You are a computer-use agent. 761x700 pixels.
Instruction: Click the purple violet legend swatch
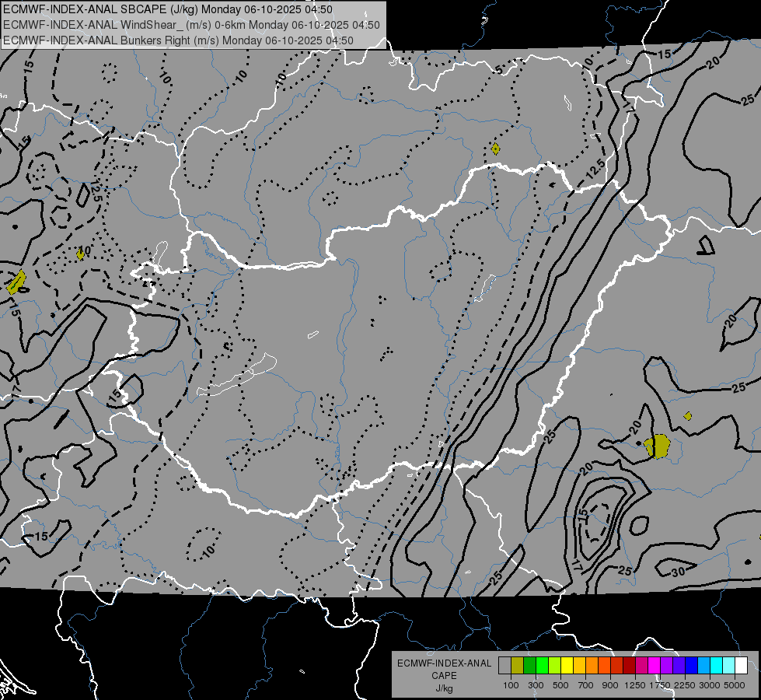tap(667, 666)
